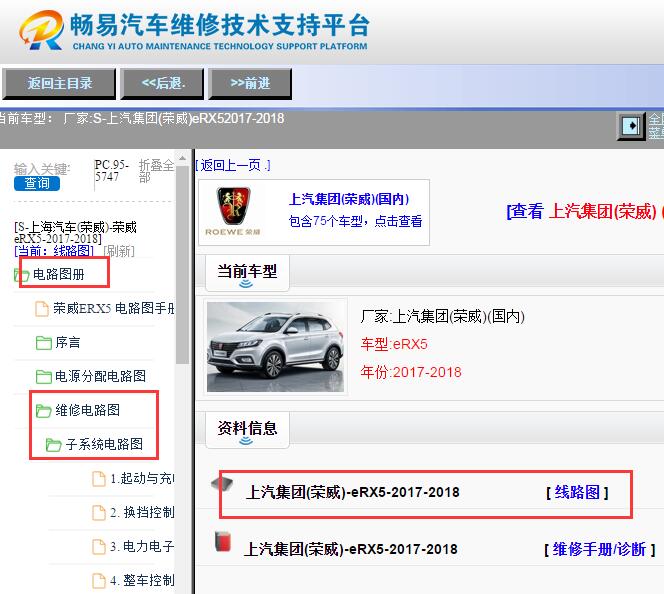Viewport: 664px width, 594px height.
Task: Select 维修电路图 tree item
Action: pos(88,410)
